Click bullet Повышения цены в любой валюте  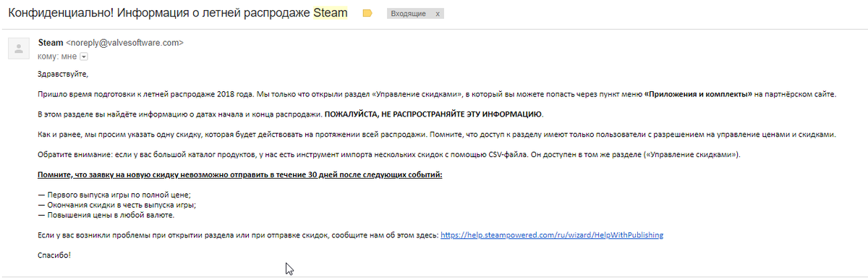106,215
